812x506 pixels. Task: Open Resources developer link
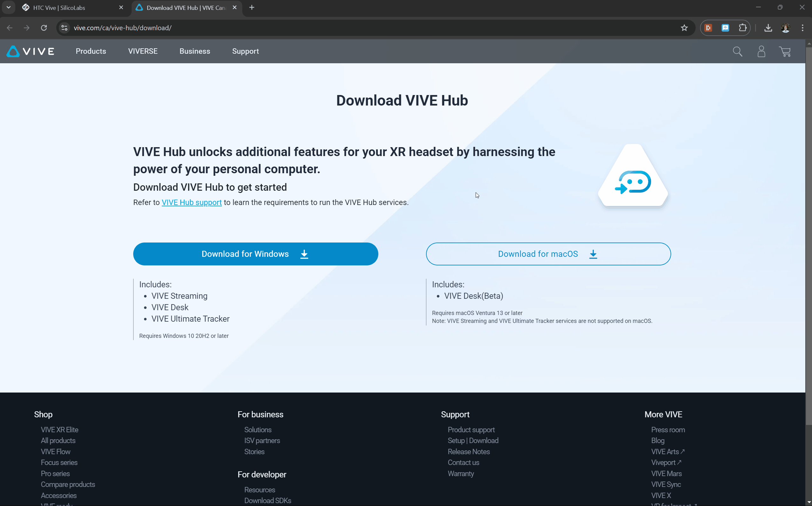pos(260,490)
